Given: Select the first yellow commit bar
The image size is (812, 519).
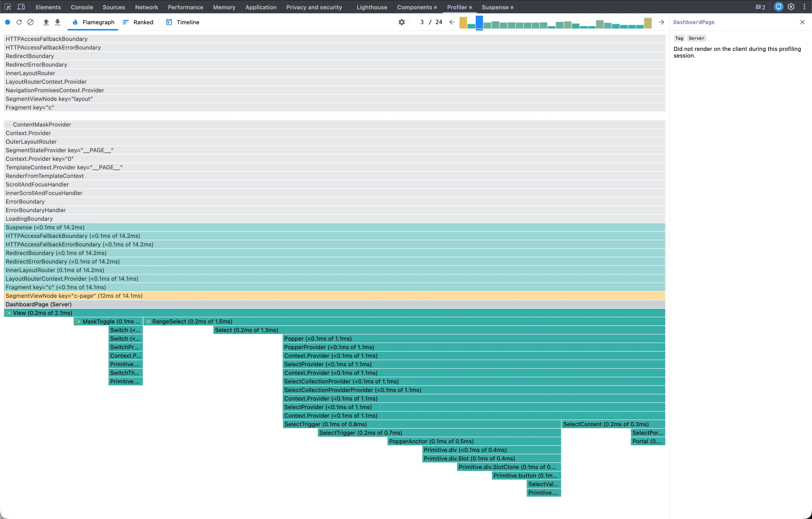Looking at the screenshot, I should (463, 23).
